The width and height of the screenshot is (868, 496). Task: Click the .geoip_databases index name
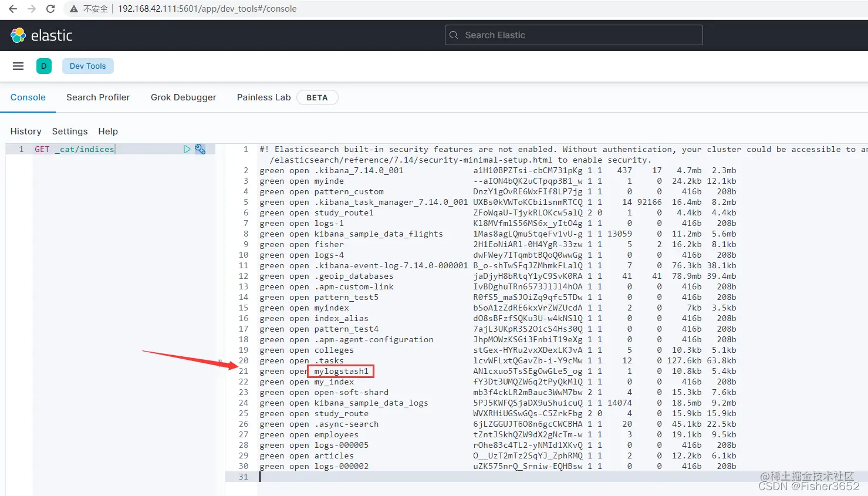tap(354, 276)
